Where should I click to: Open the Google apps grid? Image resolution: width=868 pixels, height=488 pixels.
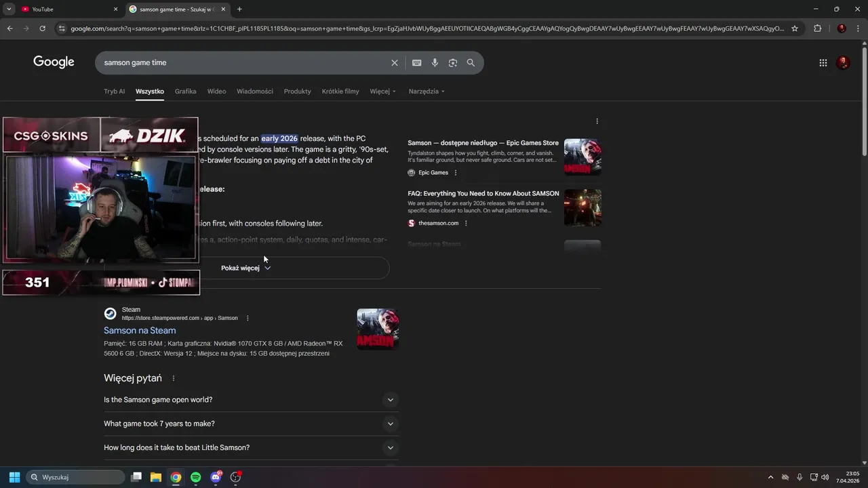823,62
